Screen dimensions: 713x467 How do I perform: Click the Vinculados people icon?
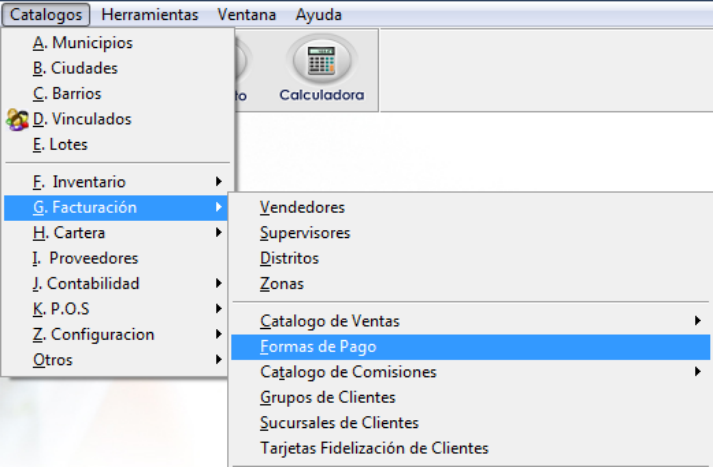pyautogui.click(x=17, y=120)
